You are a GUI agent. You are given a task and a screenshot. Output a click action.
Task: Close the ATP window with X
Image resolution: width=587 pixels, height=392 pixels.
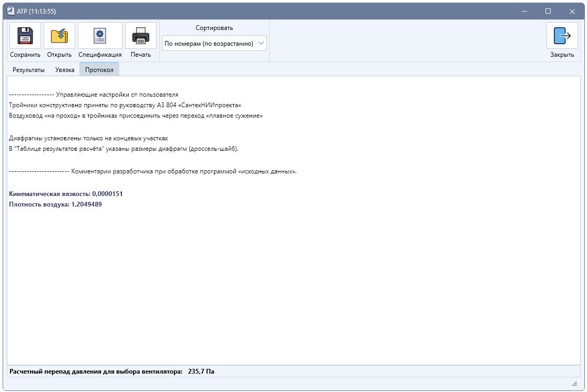click(x=572, y=11)
